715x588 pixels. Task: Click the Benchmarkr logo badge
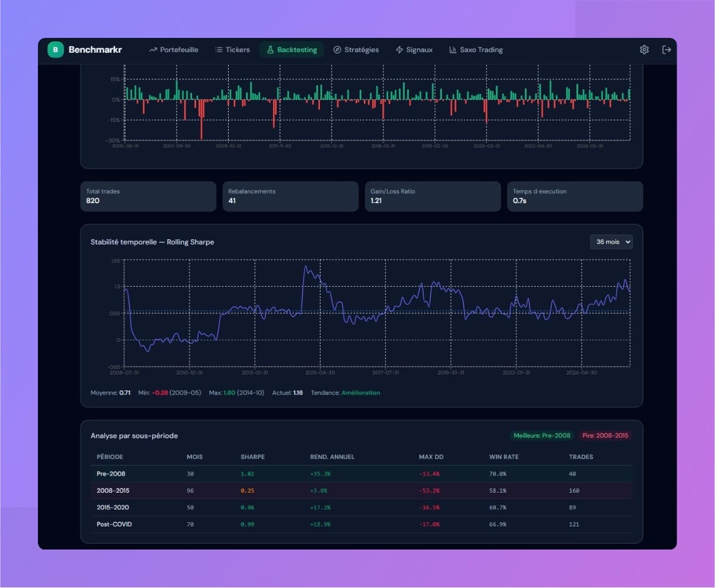[55, 50]
